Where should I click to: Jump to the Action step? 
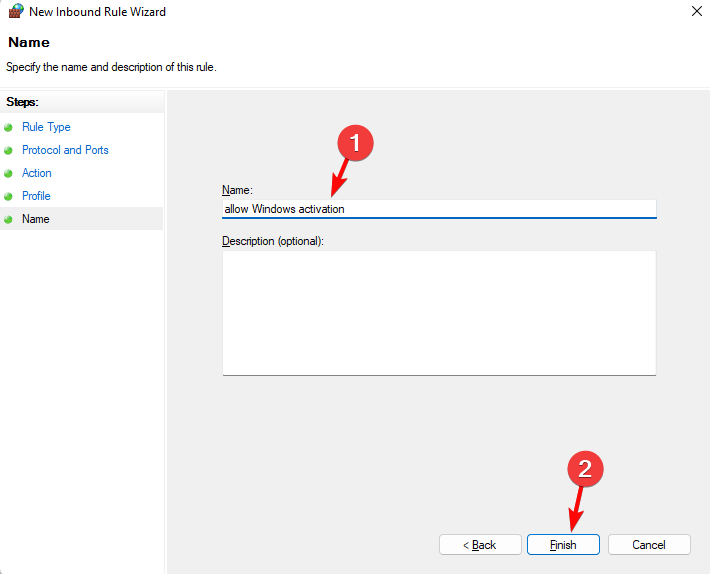point(37,173)
